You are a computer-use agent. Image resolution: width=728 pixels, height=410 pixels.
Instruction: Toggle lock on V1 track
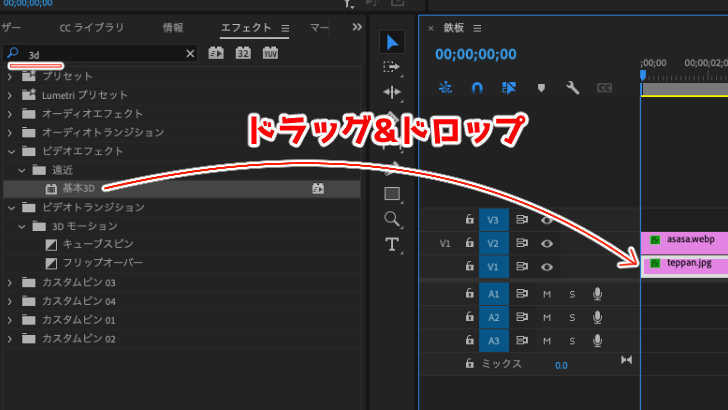[x=469, y=266]
